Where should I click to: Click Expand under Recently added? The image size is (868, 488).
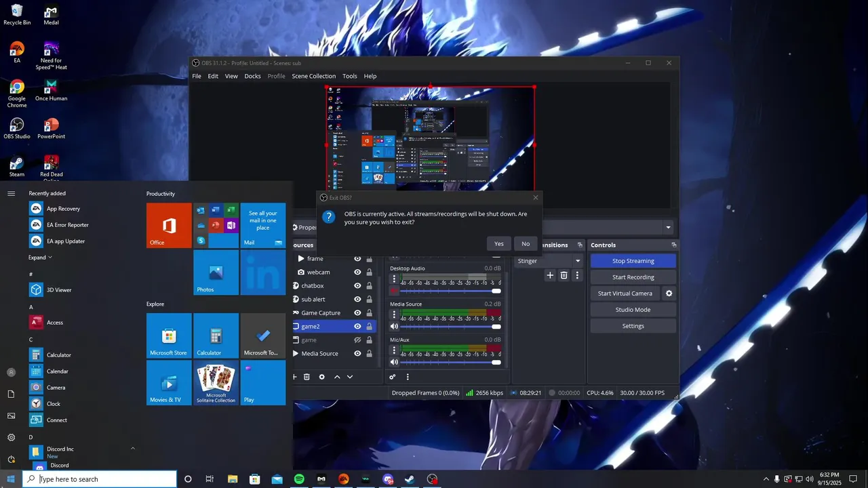pyautogui.click(x=40, y=258)
